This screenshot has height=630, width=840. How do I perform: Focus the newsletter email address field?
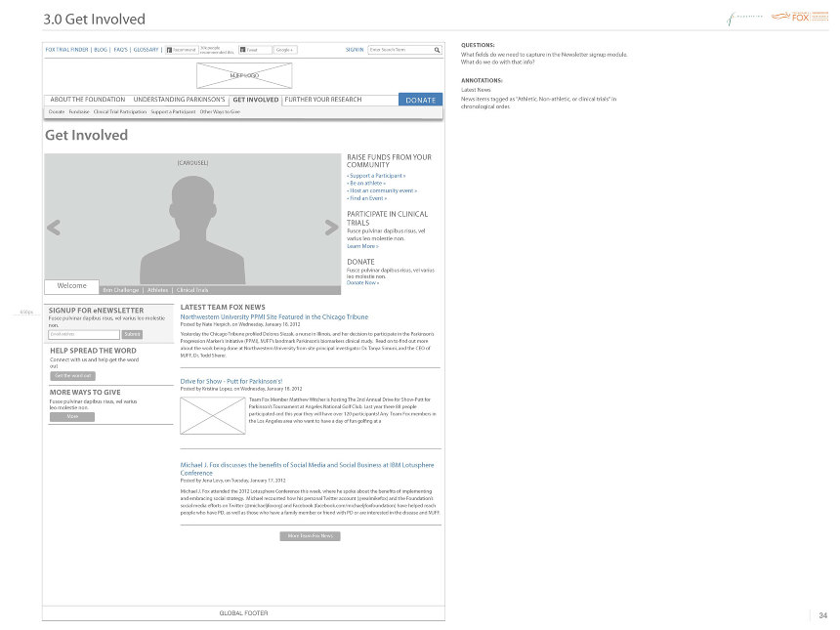click(84, 334)
